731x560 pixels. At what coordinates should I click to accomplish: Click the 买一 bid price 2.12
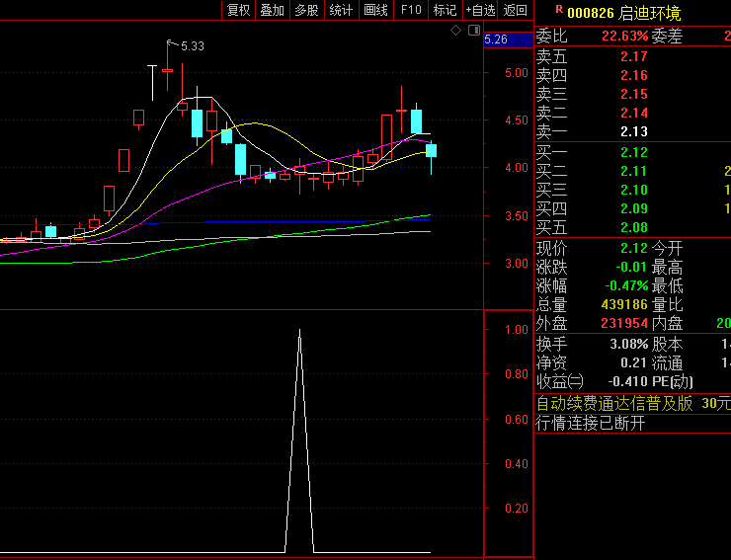tap(633, 152)
